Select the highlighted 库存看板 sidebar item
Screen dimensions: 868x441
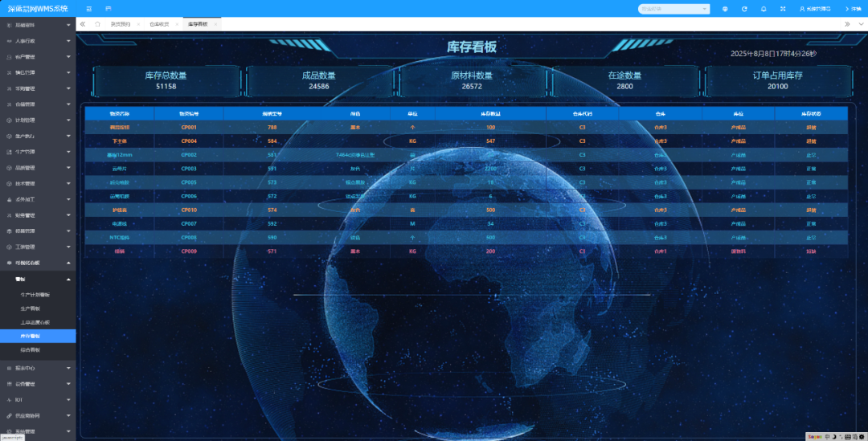(x=38, y=336)
